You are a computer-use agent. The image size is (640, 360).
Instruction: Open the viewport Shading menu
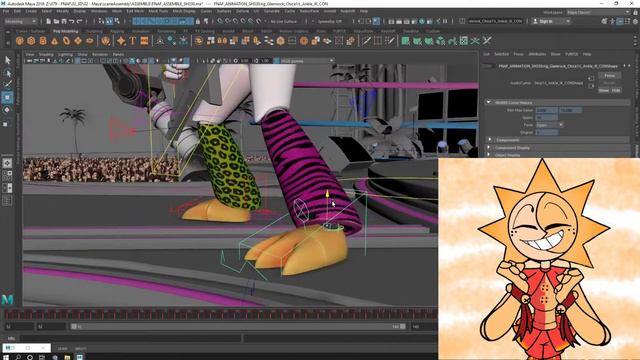(46, 54)
